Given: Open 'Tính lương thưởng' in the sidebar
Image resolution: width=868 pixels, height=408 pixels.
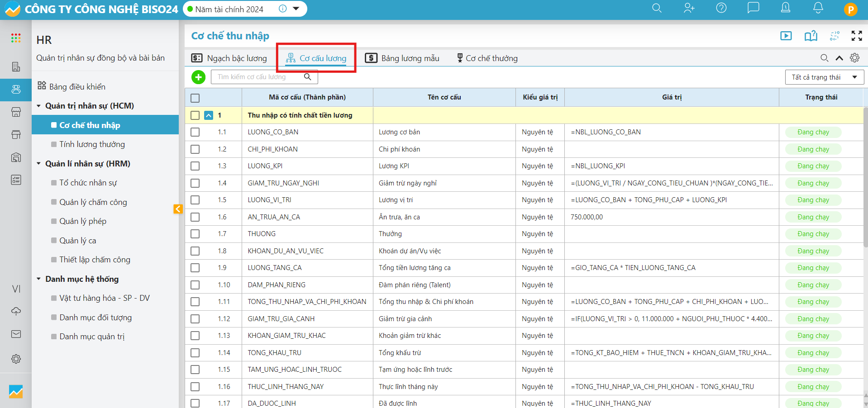Looking at the screenshot, I should coord(92,144).
